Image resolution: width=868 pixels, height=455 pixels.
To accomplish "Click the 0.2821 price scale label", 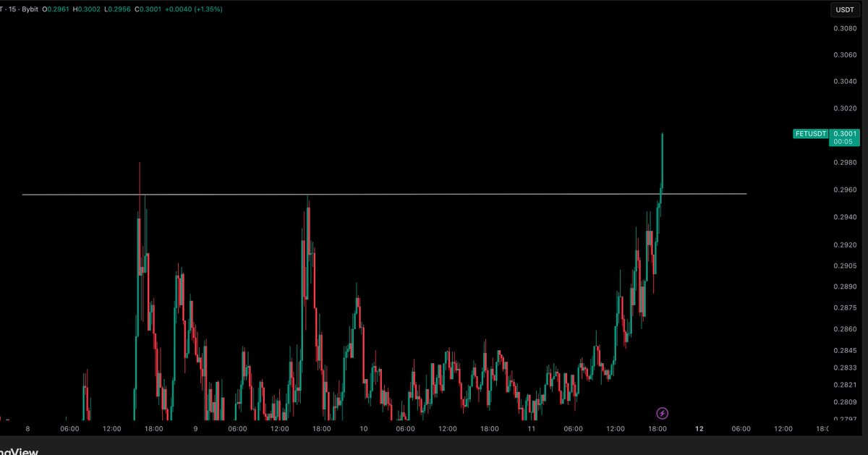I will coord(846,386).
